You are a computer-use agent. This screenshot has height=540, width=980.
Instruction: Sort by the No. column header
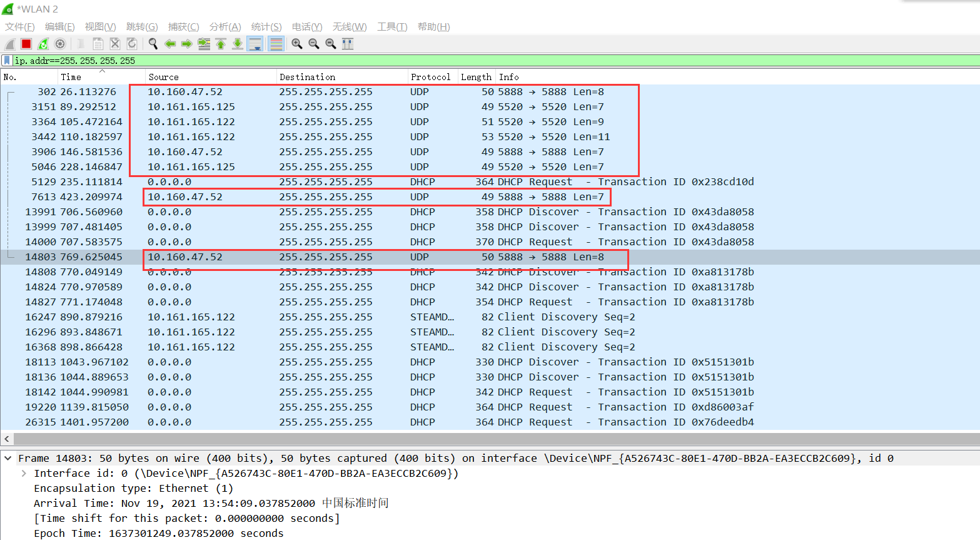[x=29, y=77]
